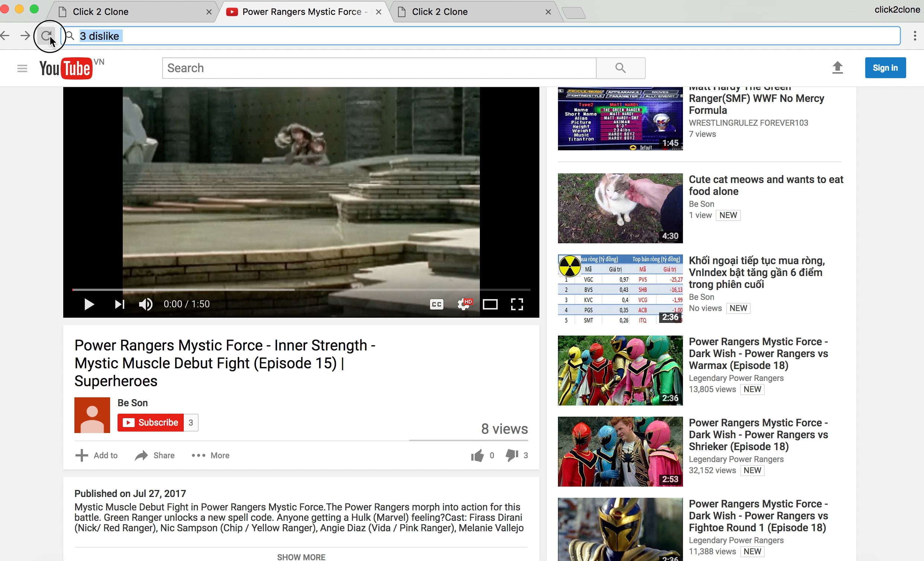Image resolution: width=924 pixels, height=561 pixels.
Task: Click the YouTube upload arrow icon
Action: [838, 68]
